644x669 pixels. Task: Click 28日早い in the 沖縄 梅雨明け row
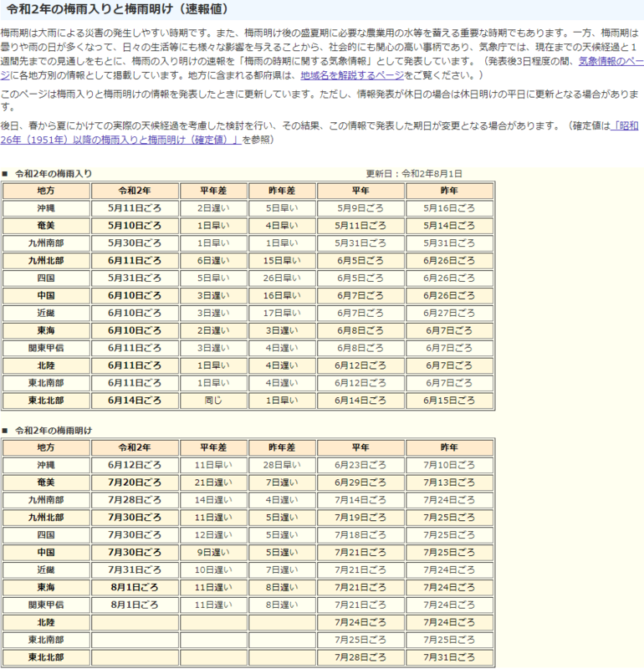(x=282, y=465)
